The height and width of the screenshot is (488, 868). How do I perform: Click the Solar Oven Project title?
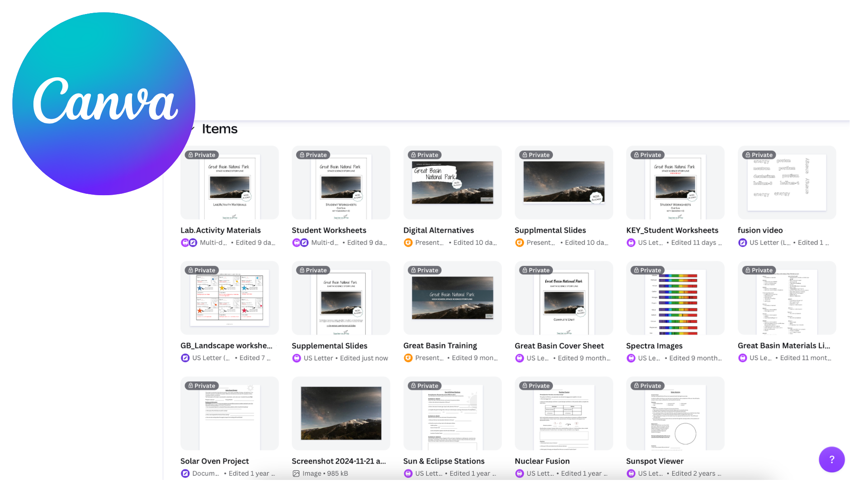click(215, 461)
